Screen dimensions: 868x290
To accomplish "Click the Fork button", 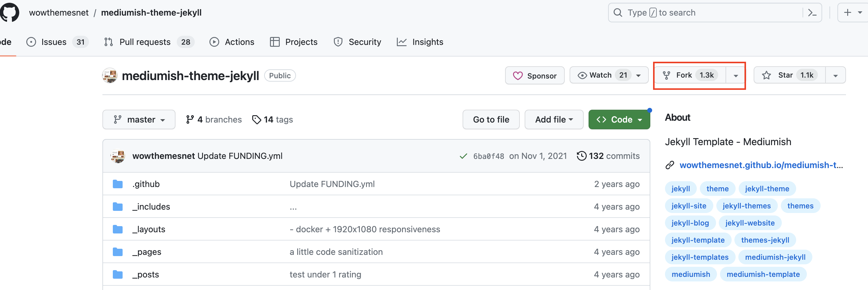I will click(690, 75).
